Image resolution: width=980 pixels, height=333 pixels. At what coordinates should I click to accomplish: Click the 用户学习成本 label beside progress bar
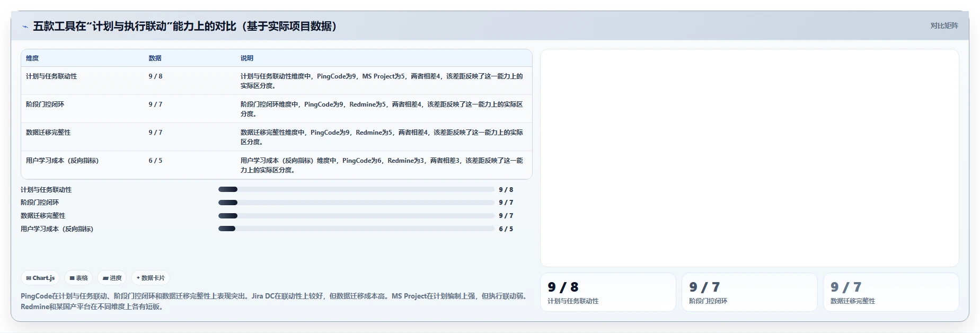pyautogui.click(x=57, y=229)
